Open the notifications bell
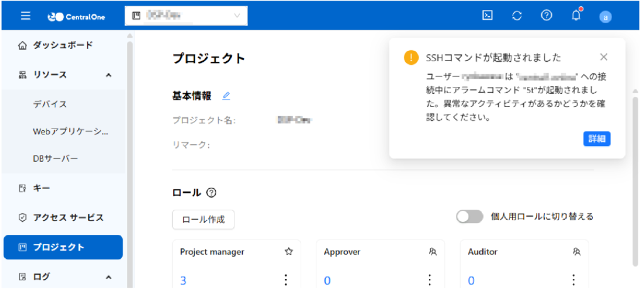The image size is (644, 291). (x=576, y=16)
